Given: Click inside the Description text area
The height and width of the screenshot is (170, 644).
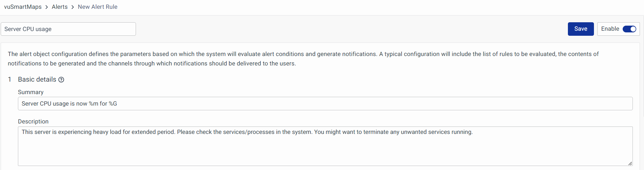Looking at the screenshot, I should pos(325,148).
